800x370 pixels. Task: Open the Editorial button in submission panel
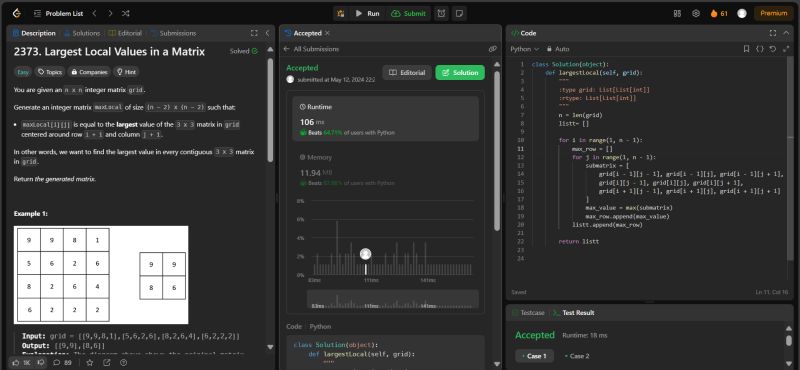pyautogui.click(x=407, y=72)
